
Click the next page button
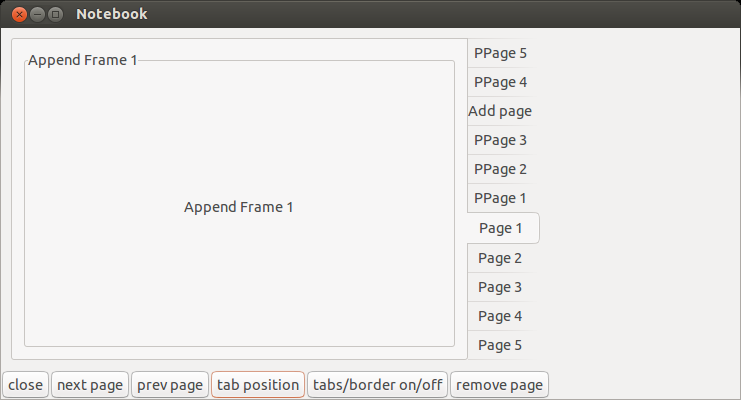[x=90, y=385]
